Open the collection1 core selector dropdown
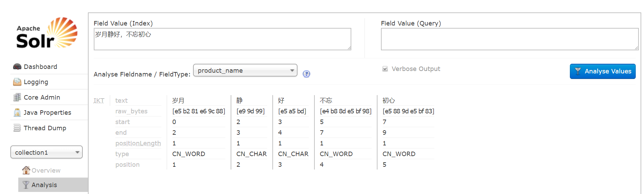 pos(47,152)
